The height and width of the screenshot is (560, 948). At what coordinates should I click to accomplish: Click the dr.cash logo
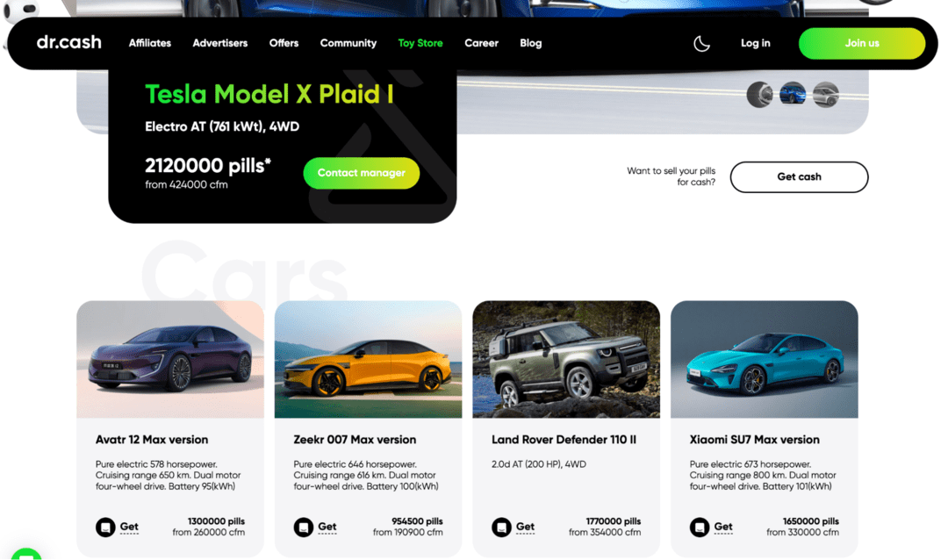click(69, 42)
